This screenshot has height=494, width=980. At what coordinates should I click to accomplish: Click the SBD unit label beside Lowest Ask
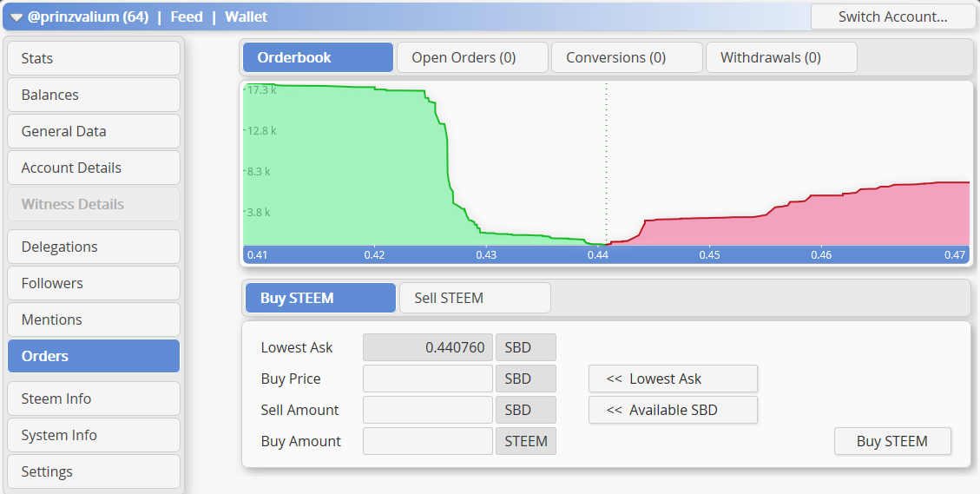click(x=526, y=347)
